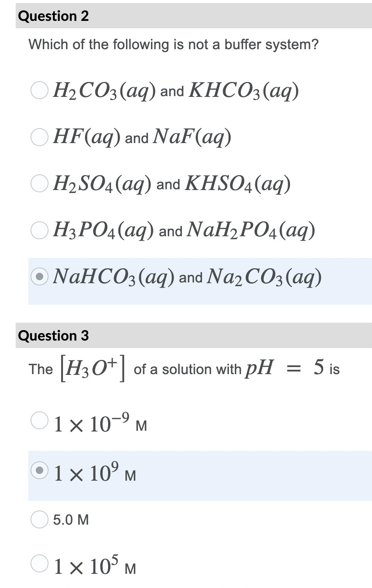Screen dimensions: 372x588
Task: Click the highlighted NaHCO₃ and Na₂CO₃ row
Action: [186, 278]
